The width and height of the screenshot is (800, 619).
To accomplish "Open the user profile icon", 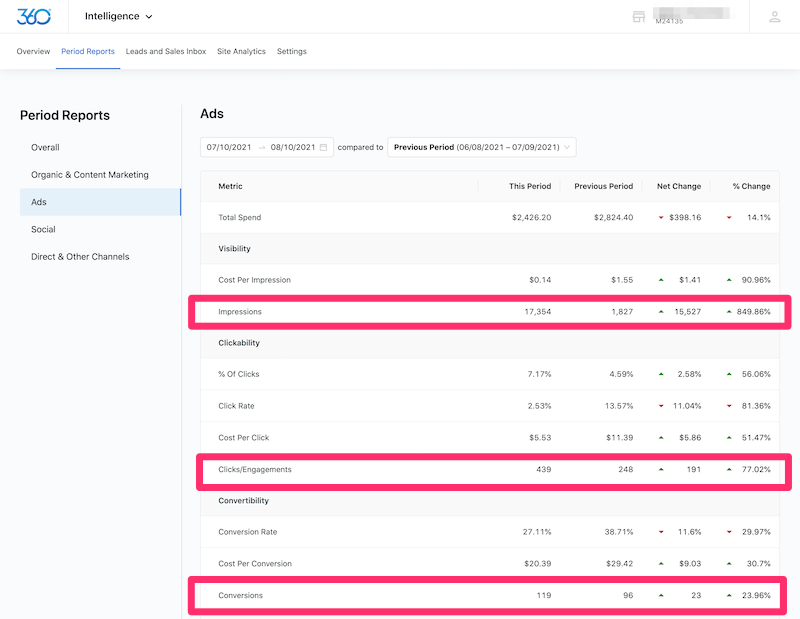I will pos(773,16).
